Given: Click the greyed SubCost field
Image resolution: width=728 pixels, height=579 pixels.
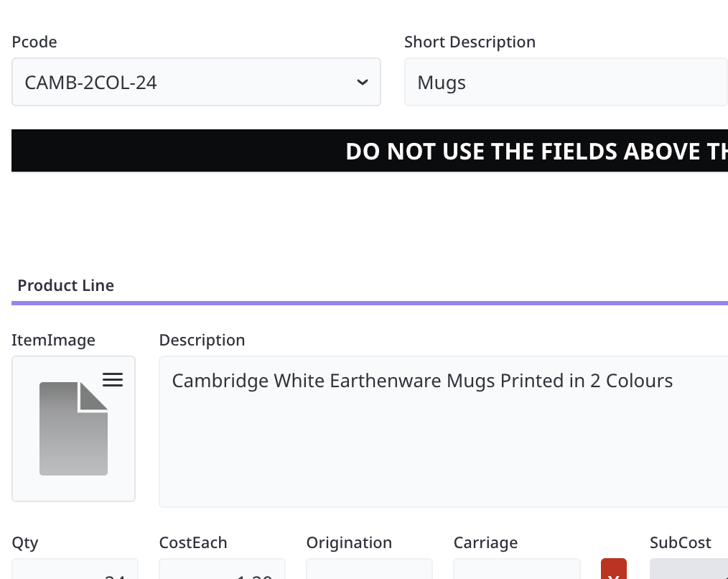Looking at the screenshot, I should pos(689,570).
